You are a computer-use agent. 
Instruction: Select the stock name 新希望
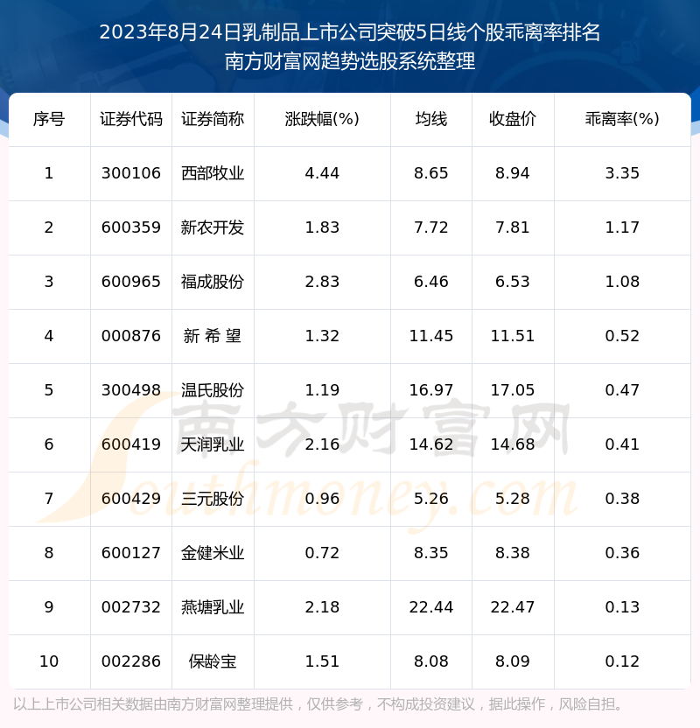(213, 336)
